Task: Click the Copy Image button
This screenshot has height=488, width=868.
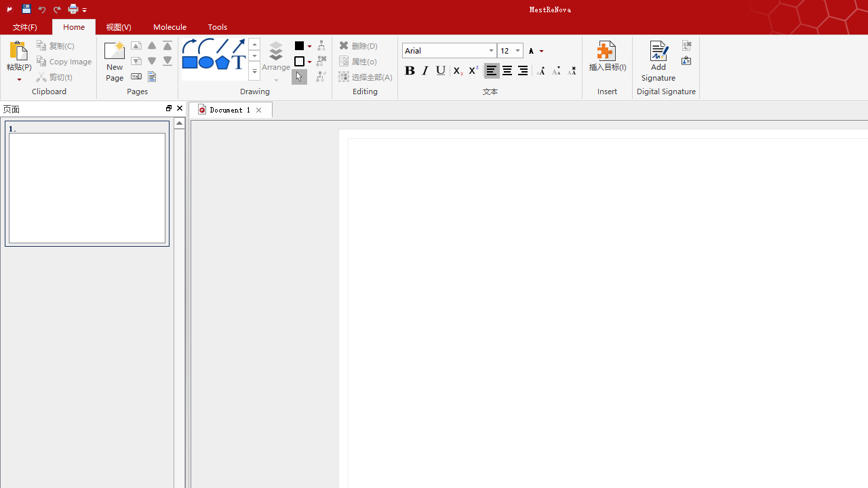Action: tap(64, 62)
